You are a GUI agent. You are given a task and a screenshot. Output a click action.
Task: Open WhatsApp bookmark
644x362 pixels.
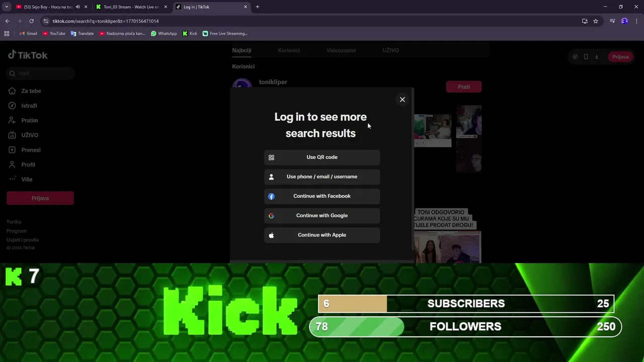(x=164, y=34)
